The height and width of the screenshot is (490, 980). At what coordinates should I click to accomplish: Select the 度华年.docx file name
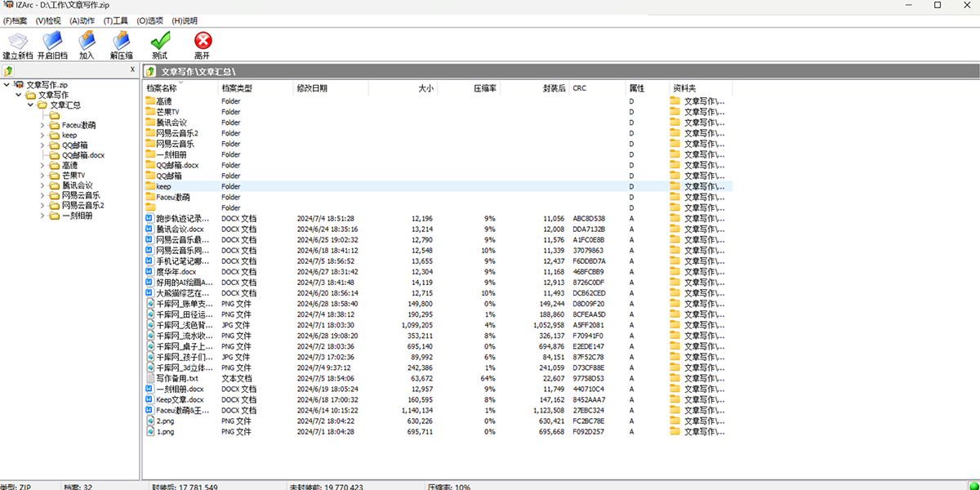pyautogui.click(x=176, y=271)
